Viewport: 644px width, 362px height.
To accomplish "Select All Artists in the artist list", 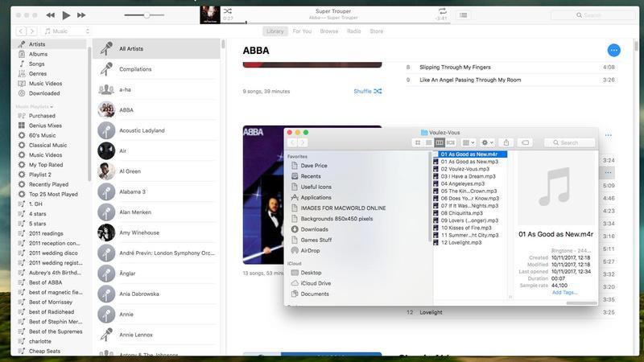I will (156, 48).
